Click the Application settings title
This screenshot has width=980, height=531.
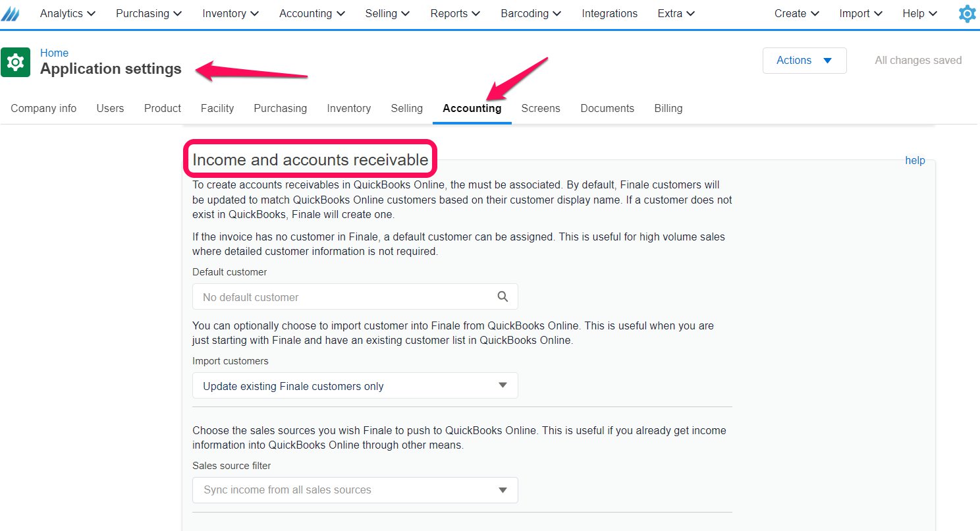pyautogui.click(x=111, y=69)
